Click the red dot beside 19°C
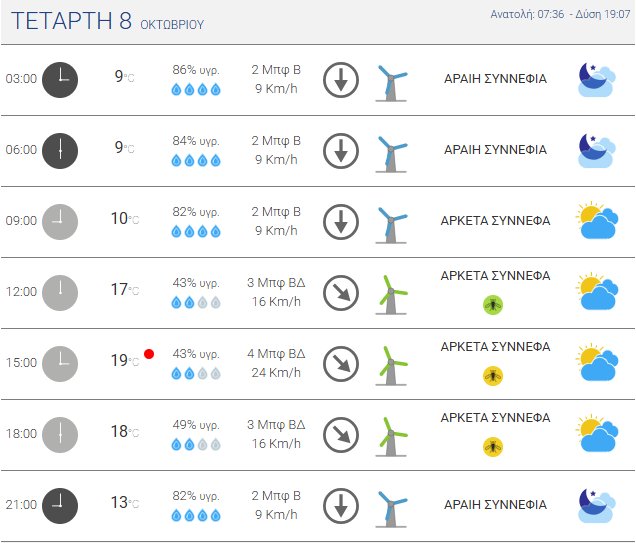This screenshot has height=543, width=636. (x=149, y=354)
